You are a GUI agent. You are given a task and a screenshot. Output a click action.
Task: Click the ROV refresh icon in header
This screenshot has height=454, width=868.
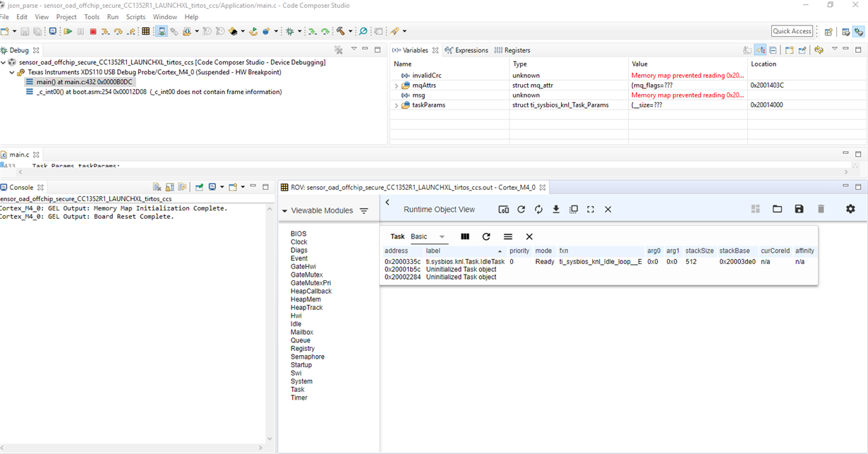coord(521,209)
